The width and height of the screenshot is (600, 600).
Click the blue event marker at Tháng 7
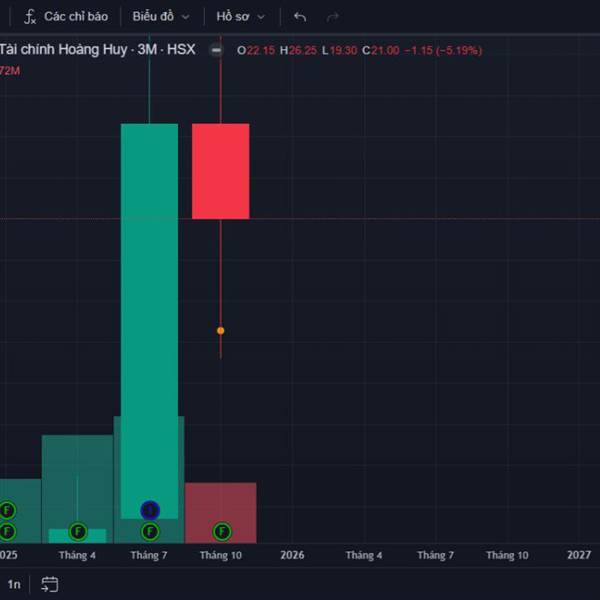pyautogui.click(x=150, y=510)
